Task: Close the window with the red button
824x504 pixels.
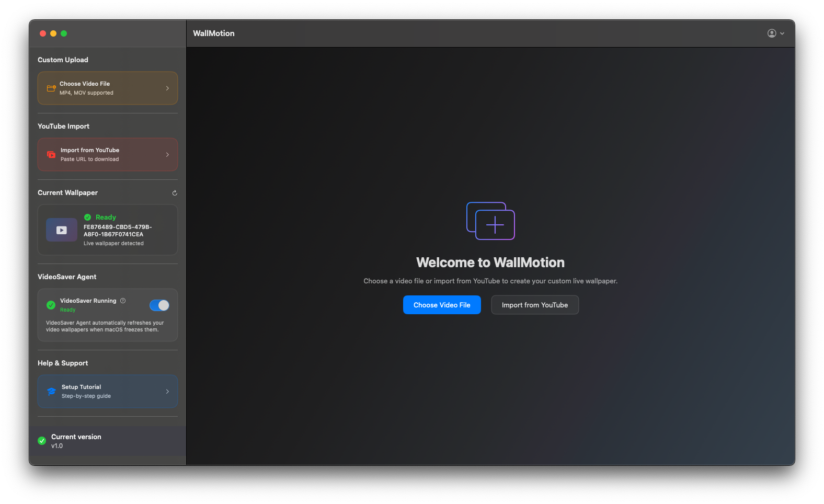Action: pyautogui.click(x=43, y=33)
